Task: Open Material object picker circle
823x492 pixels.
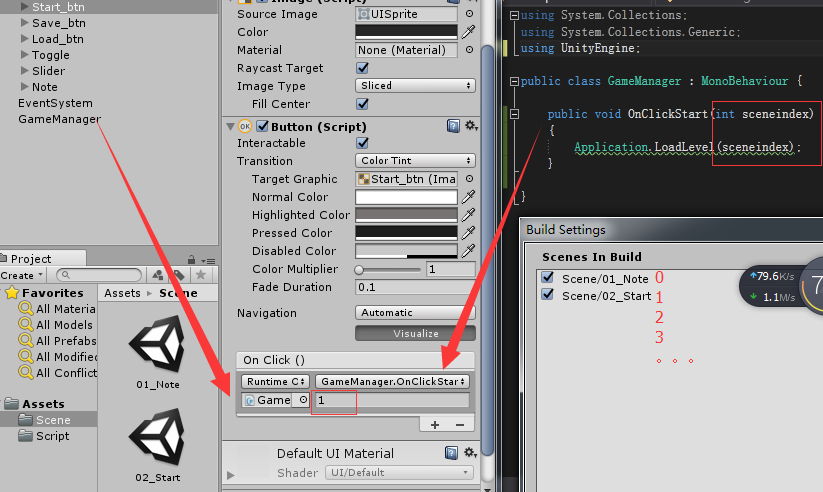Action: point(469,50)
